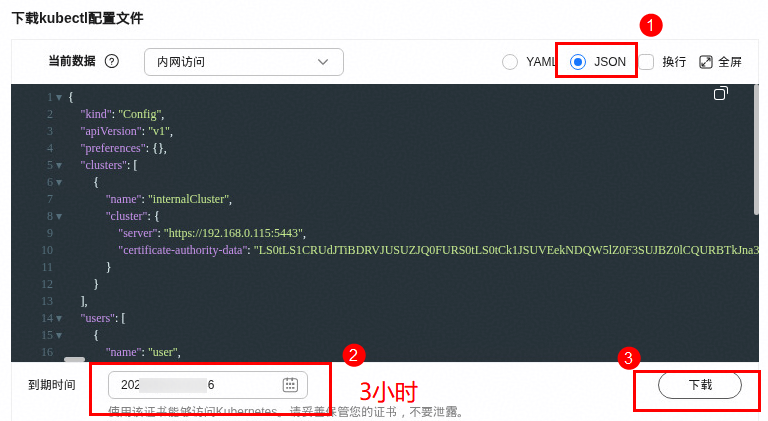Click the "apiVersion": "v1" line

point(127,131)
